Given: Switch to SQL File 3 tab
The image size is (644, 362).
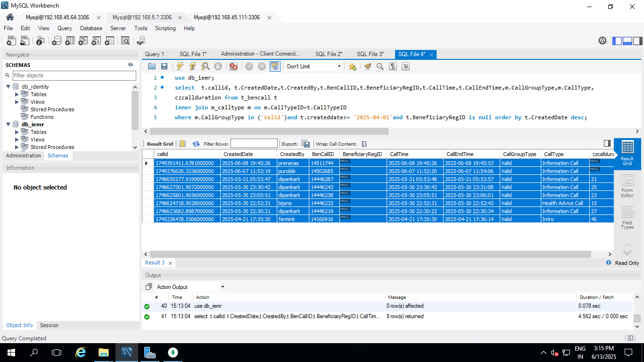Looking at the screenshot, I should coord(370,54).
